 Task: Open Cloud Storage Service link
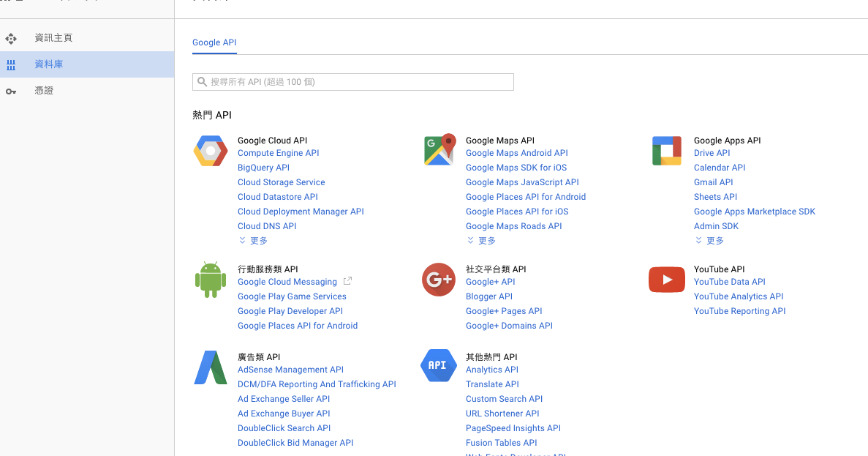pos(282,182)
